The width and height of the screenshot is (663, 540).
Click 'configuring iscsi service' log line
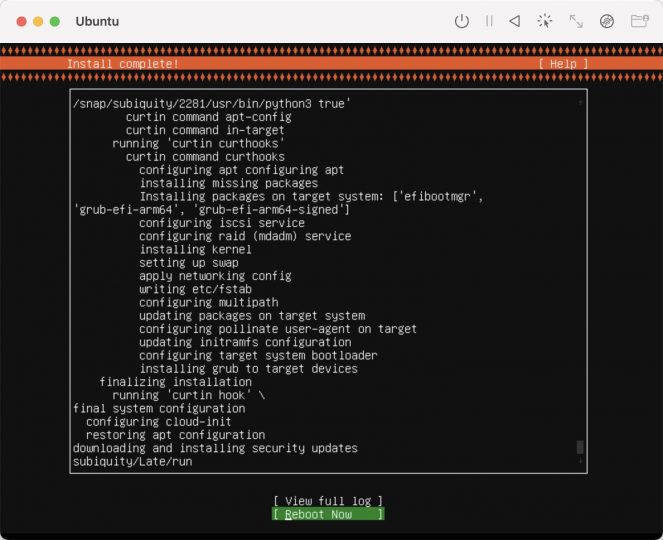[222, 223]
